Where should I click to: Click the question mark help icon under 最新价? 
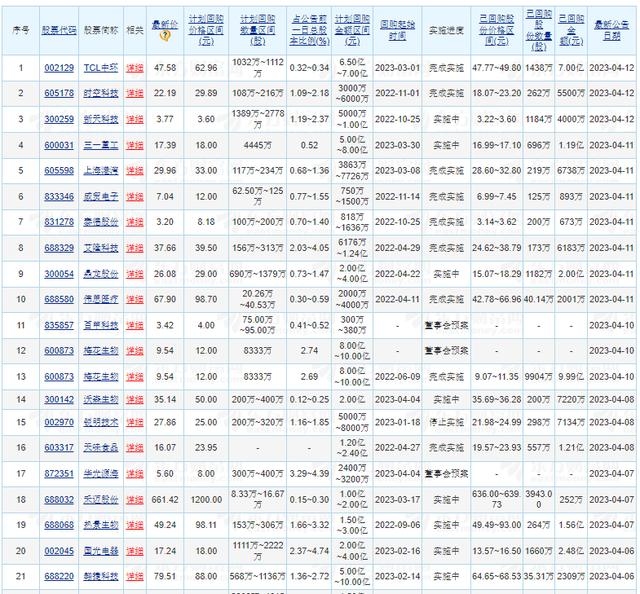165,36
